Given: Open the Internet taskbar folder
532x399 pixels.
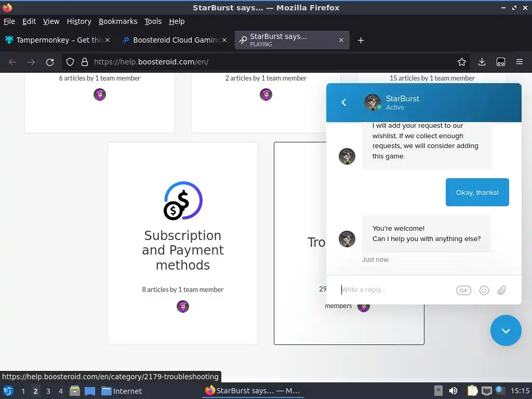Looking at the screenshot, I should point(122,391).
